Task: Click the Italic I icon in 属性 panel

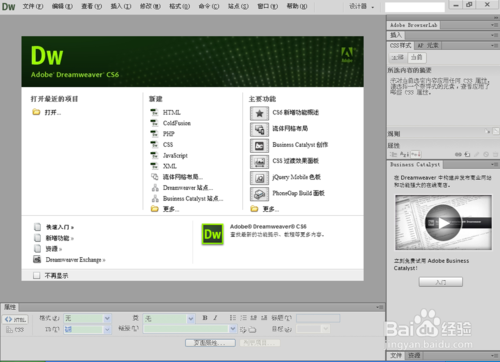Action: point(215,318)
